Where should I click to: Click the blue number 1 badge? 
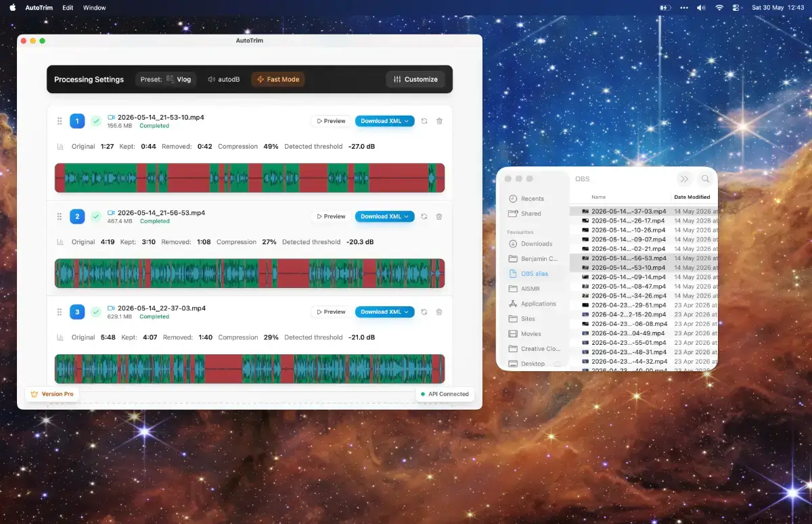tap(77, 121)
